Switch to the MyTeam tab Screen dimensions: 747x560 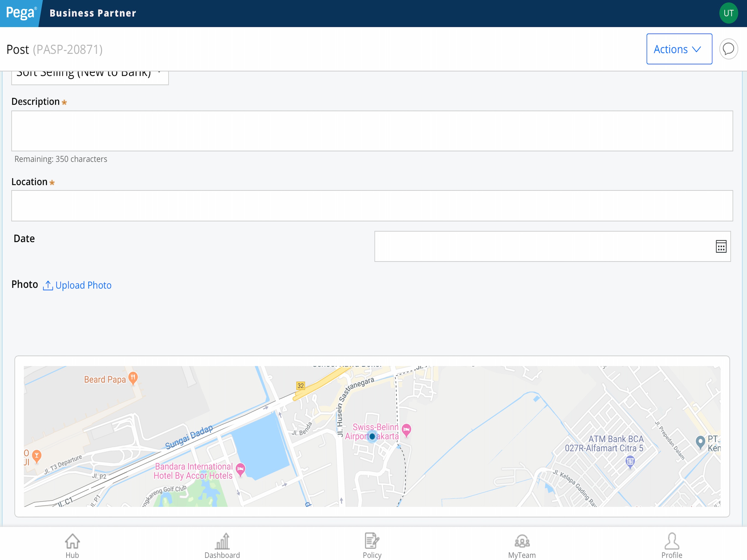click(x=522, y=546)
